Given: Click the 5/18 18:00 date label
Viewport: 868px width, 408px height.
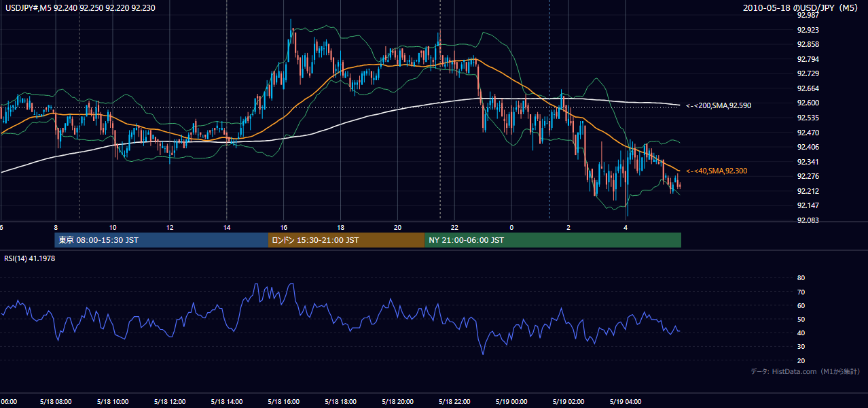Looking at the screenshot, I should 341,401.
